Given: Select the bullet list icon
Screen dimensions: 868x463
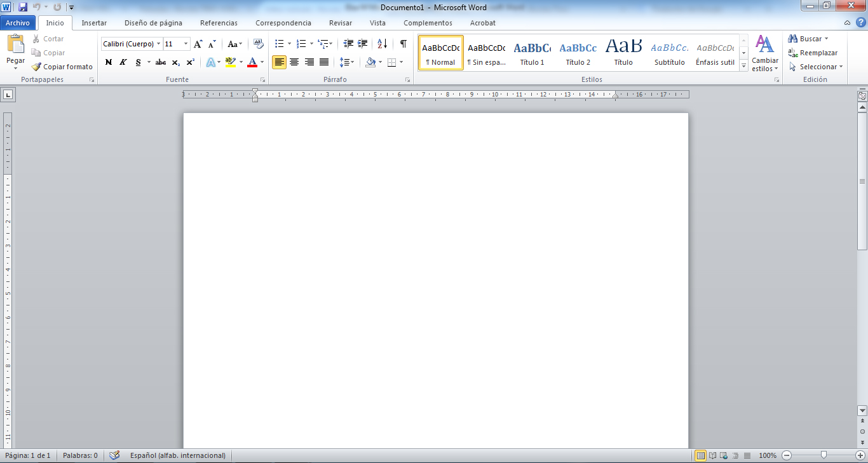Looking at the screenshot, I should tap(279, 44).
